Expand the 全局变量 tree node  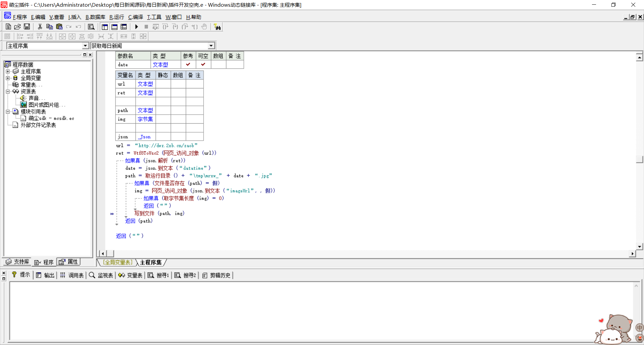click(x=8, y=78)
